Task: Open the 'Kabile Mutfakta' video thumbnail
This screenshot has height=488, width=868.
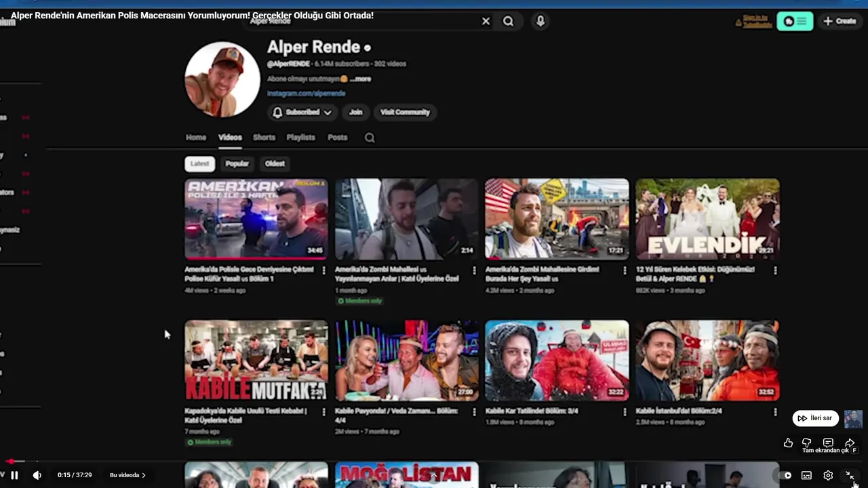Action: point(256,361)
